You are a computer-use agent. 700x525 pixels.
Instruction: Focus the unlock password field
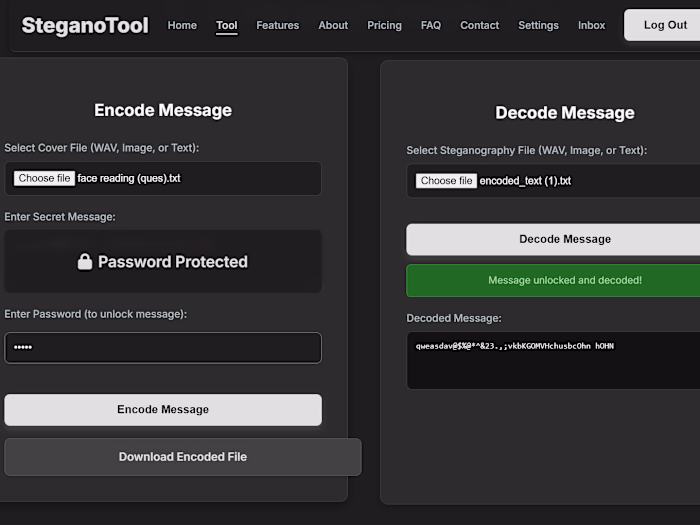click(163, 347)
